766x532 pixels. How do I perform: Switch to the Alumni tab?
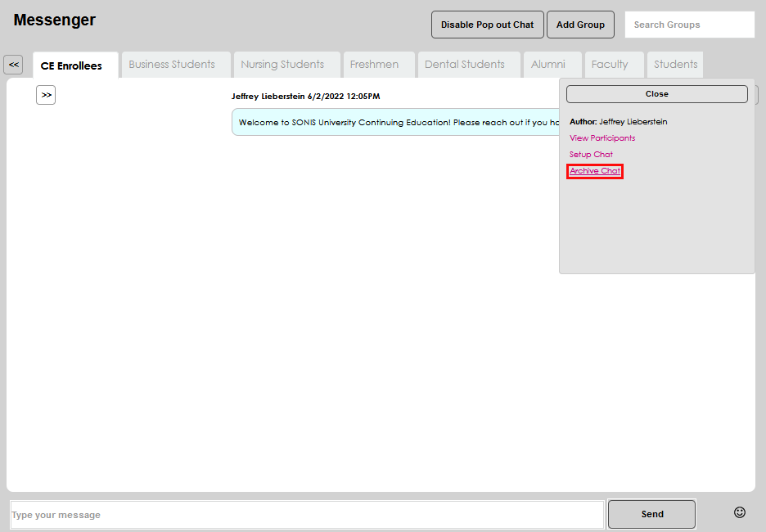coord(552,65)
